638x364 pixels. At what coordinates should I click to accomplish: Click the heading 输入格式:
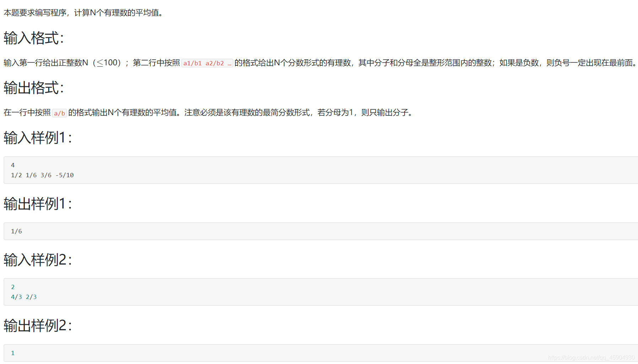[34, 38]
